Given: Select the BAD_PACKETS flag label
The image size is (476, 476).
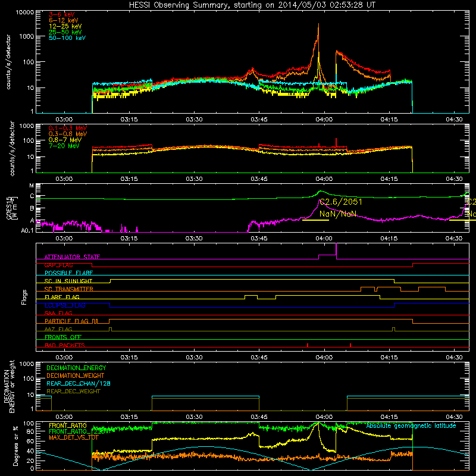Looking at the screenshot, I should point(65,345).
